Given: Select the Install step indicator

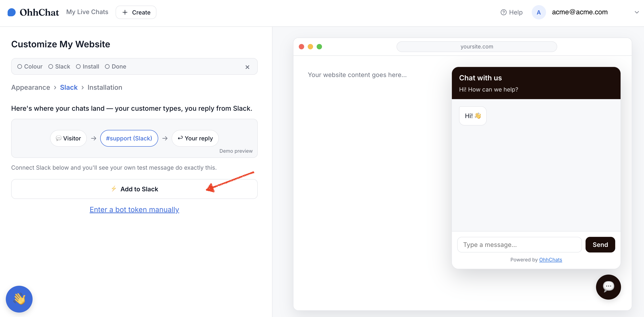Looking at the screenshot, I should pos(87,67).
